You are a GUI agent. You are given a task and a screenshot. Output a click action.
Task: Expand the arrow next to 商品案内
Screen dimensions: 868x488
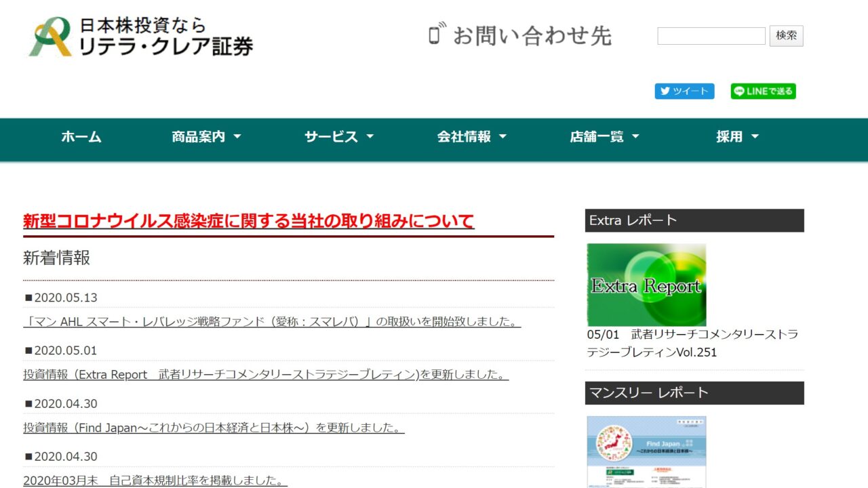click(x=237, y=137)
